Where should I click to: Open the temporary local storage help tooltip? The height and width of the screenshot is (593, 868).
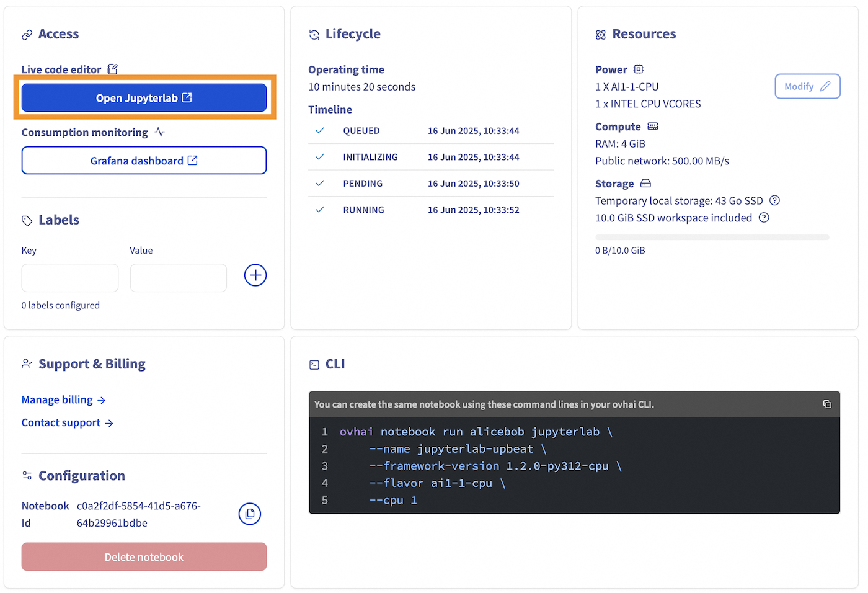[774, 200]
